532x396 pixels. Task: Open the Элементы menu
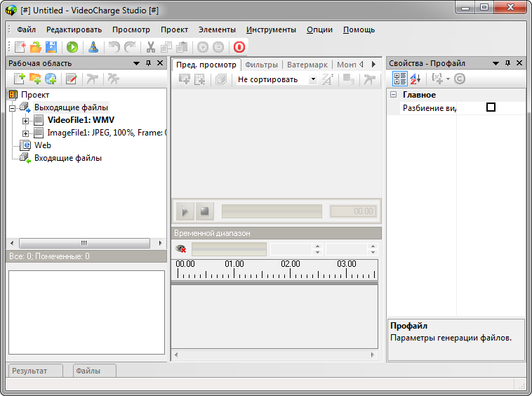pos(217,30)
